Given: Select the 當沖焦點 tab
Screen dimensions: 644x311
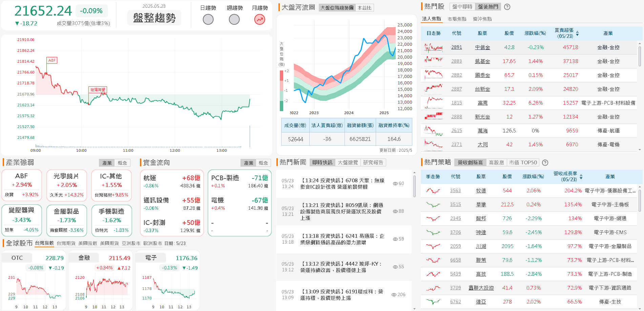Looking at the screenshot, I should click(482, 19).
